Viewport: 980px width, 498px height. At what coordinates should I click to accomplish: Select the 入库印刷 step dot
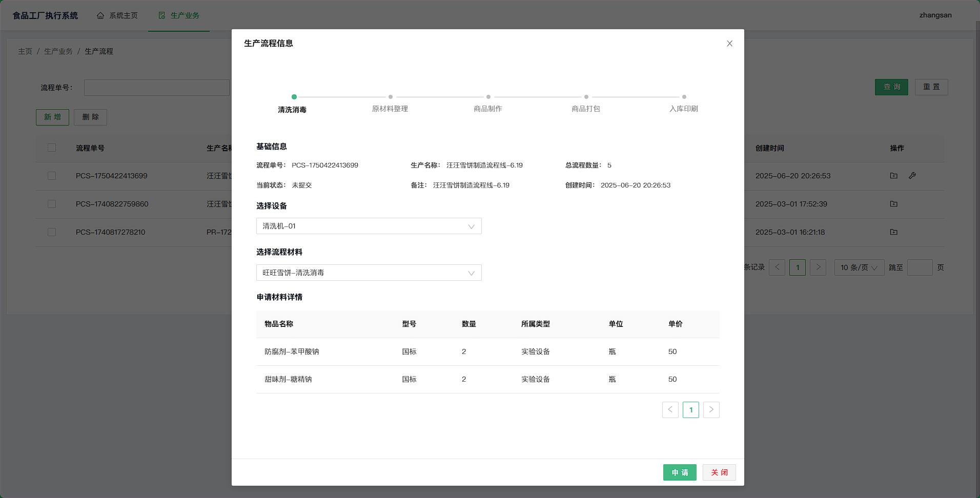pos(684,97)
